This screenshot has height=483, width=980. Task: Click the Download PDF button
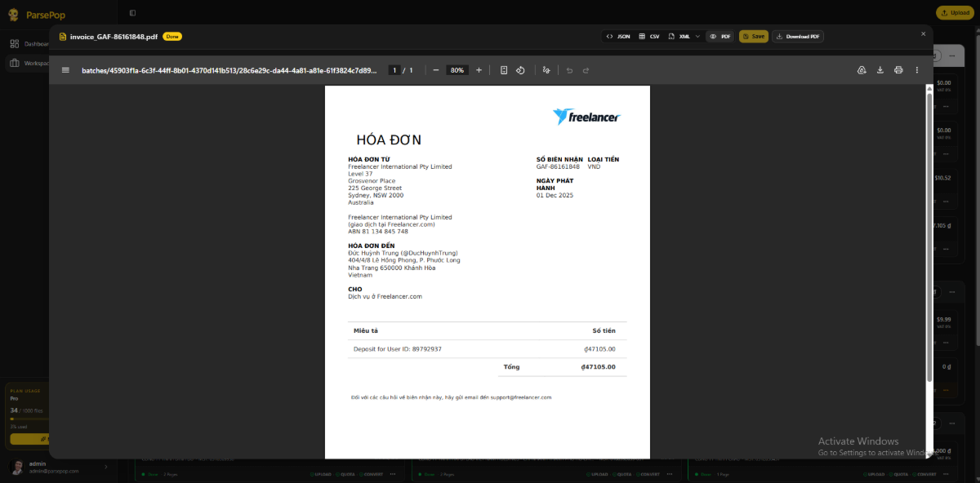click(x=798, y=37)
